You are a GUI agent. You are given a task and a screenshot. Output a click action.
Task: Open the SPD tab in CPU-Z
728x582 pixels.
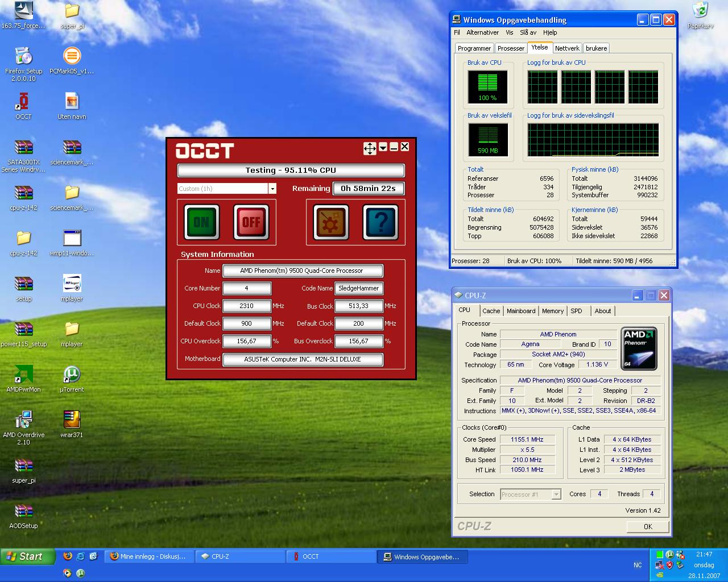tap(577, 311)
